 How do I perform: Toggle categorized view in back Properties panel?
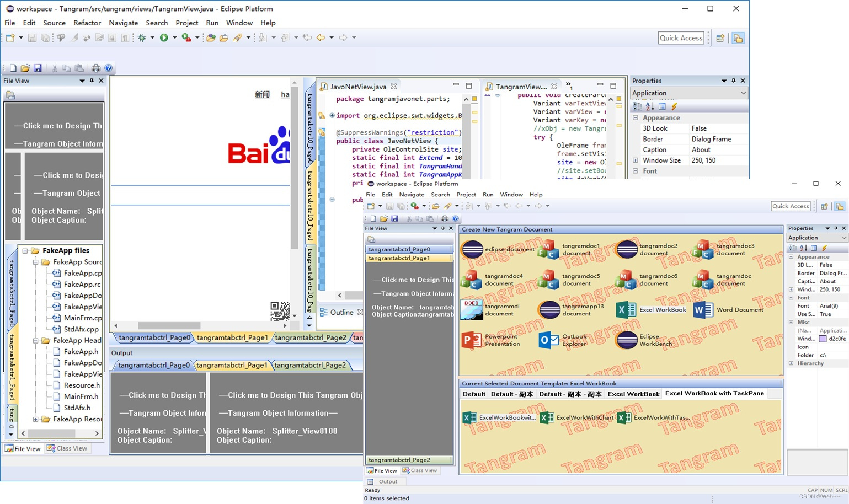[637, 106]
